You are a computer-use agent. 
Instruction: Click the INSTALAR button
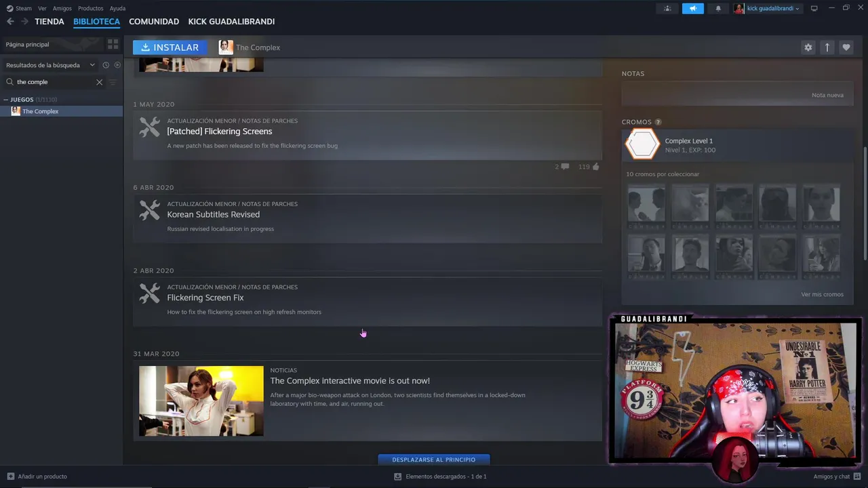coord(170,47)
